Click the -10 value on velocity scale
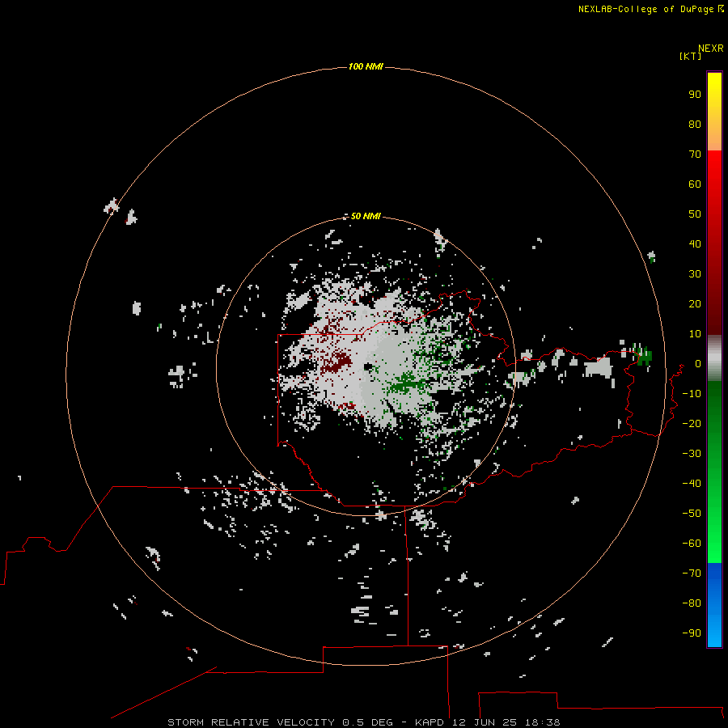The image size is (728, 728). coord(692,394)
